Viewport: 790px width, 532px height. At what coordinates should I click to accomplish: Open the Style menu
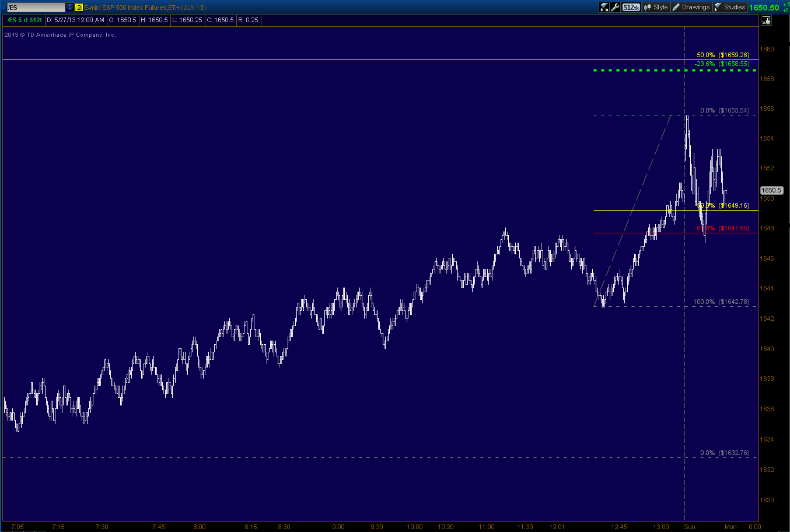tap(656, 7)
